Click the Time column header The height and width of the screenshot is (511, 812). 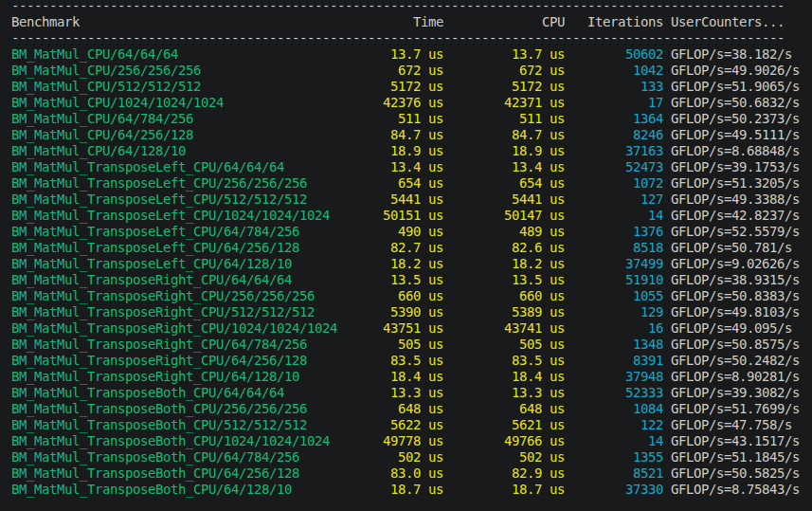(x=427, y=23)
